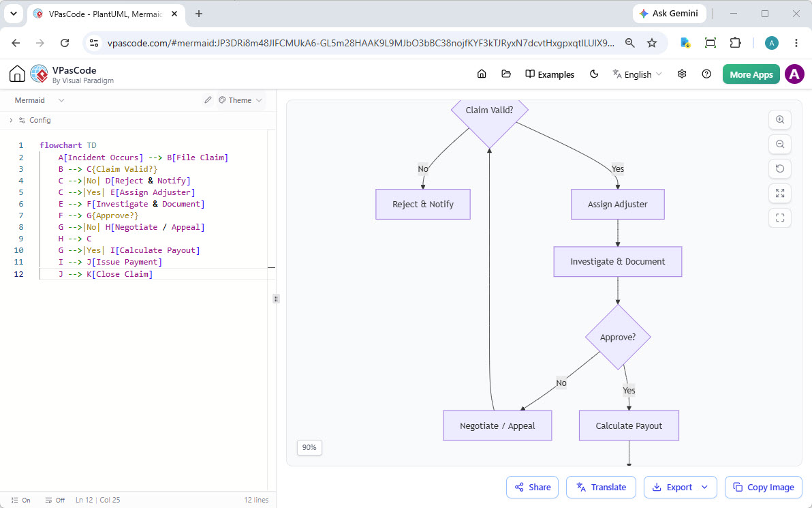Zoom in on the diagram
This screenshot has height=508, width=812.
pyautogui.click(x=780, y=120)
